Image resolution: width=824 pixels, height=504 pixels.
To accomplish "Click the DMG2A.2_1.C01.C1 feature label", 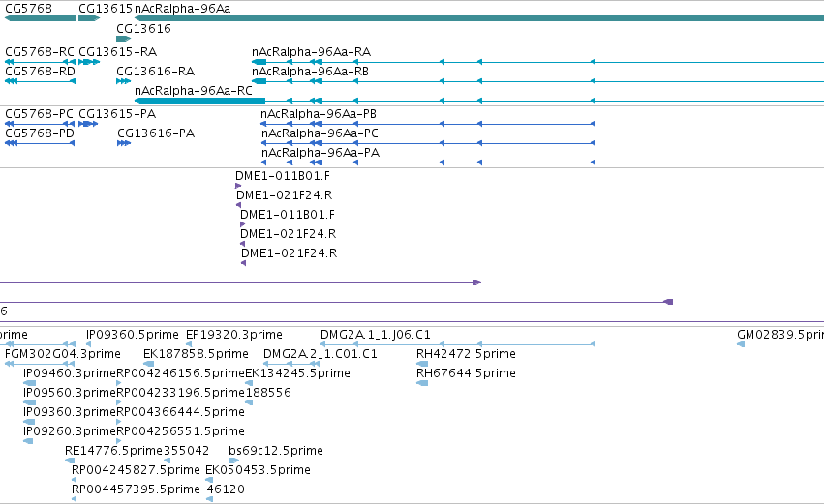I will coord(320,354).
